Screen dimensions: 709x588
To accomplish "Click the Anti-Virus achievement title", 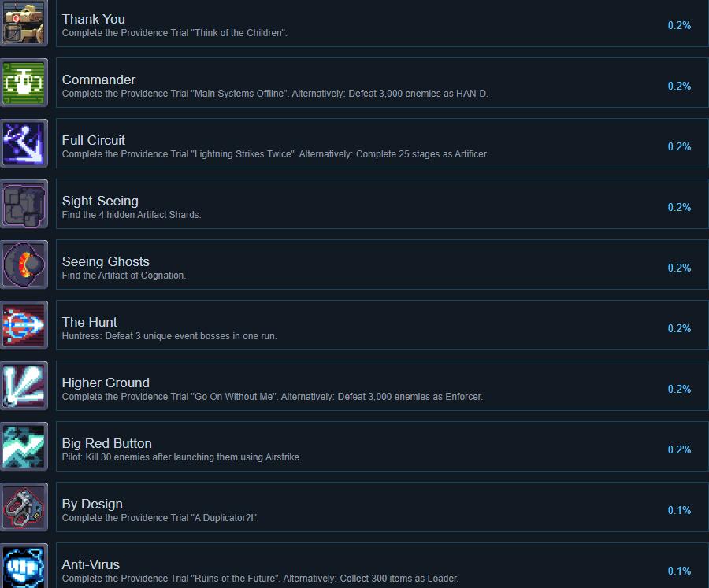I will [x=91, y=564].
